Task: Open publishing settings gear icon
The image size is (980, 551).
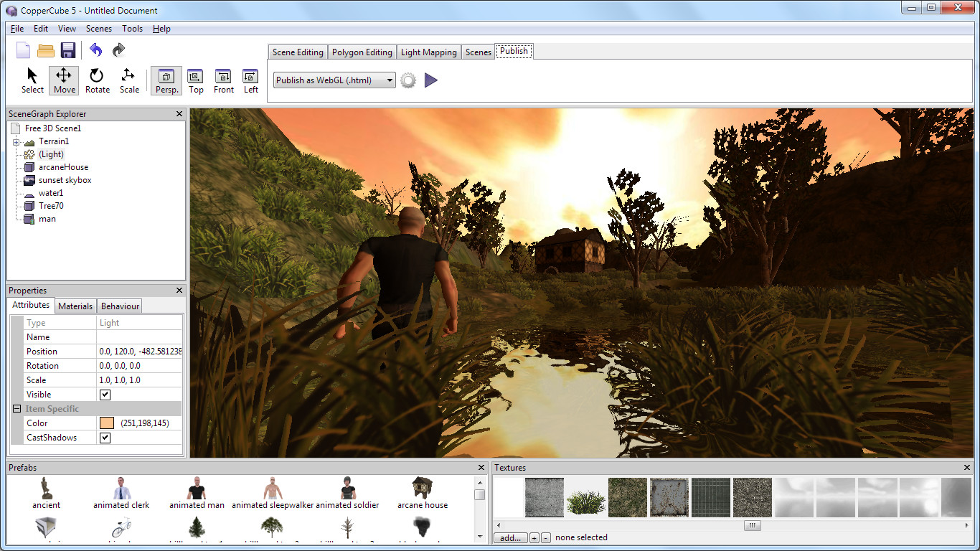Action: point(408,80)
